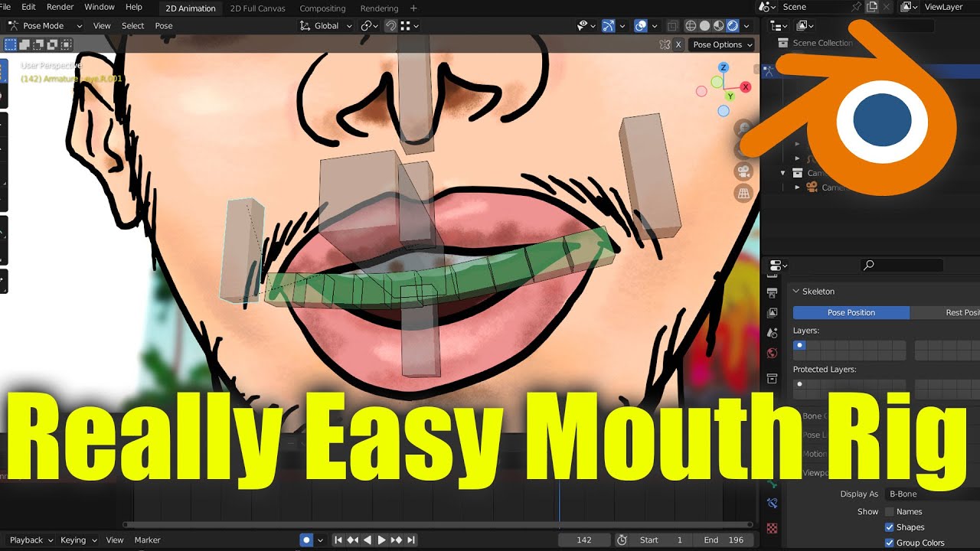Toggle camera view icon in viewport
The height and width of the screenshot is (551, 980).
(743, 171)
